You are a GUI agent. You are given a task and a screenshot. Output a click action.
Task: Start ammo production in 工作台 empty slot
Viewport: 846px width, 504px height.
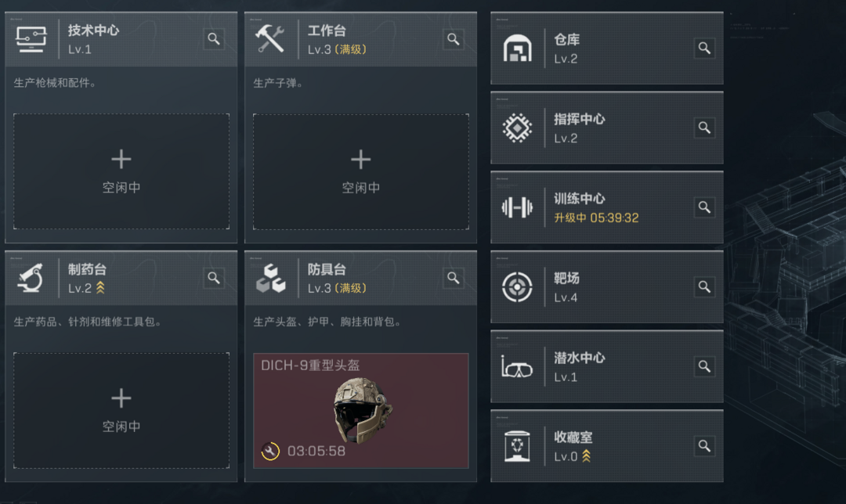[361, 171]
